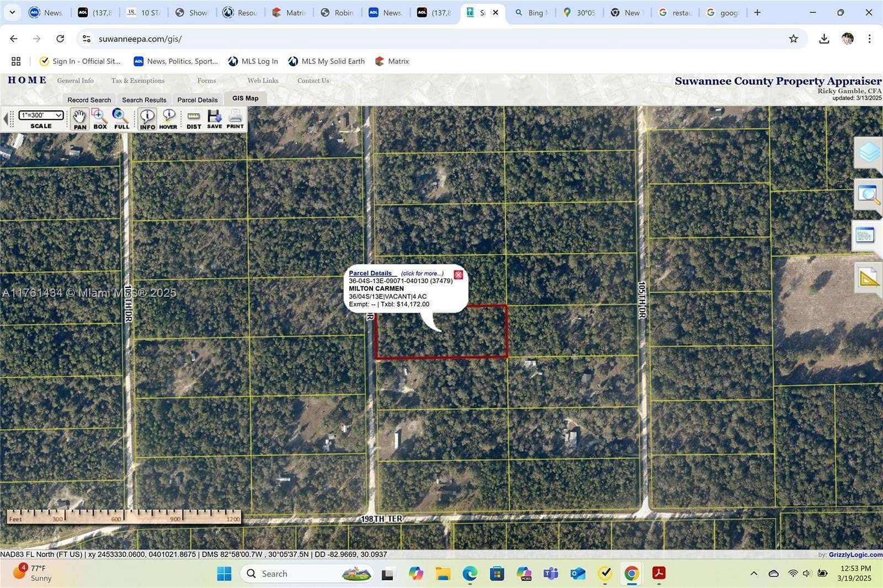Screen dimensions: 883x588
Task: Open Chrome's customize and control menu
Action: coord(870,39)
